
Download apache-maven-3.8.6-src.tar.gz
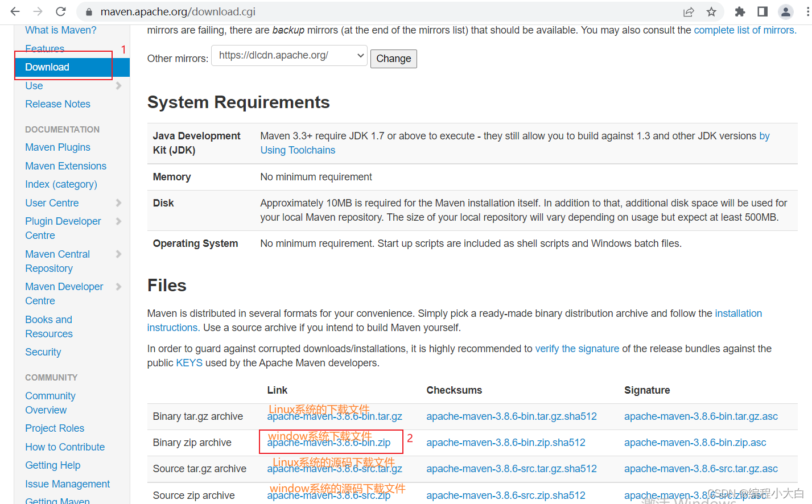tap(335, 469)
